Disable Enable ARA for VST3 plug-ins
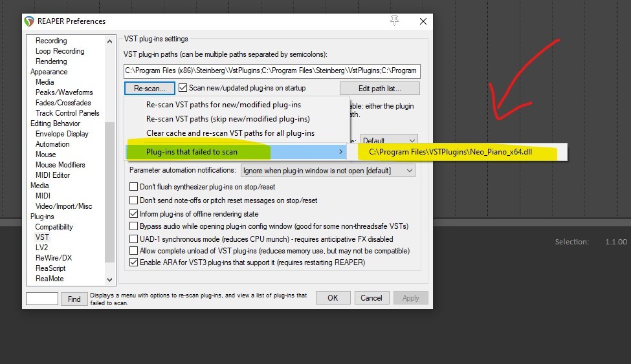Viewport: 631px width, 364px height. (133, 262)
